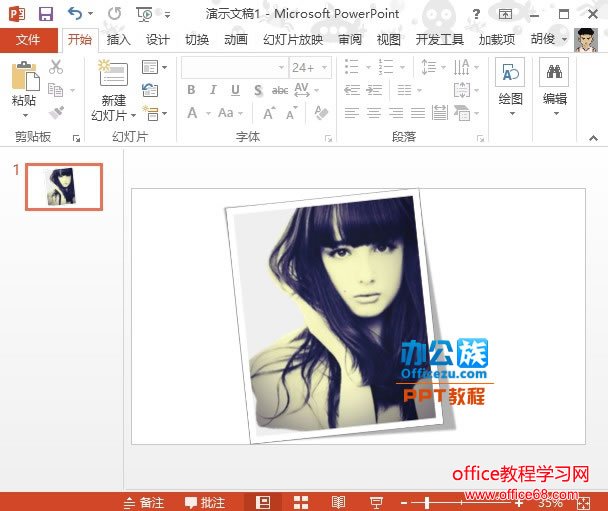Switch to Reading view
The image size is (608, 511).
coord(339,502)
